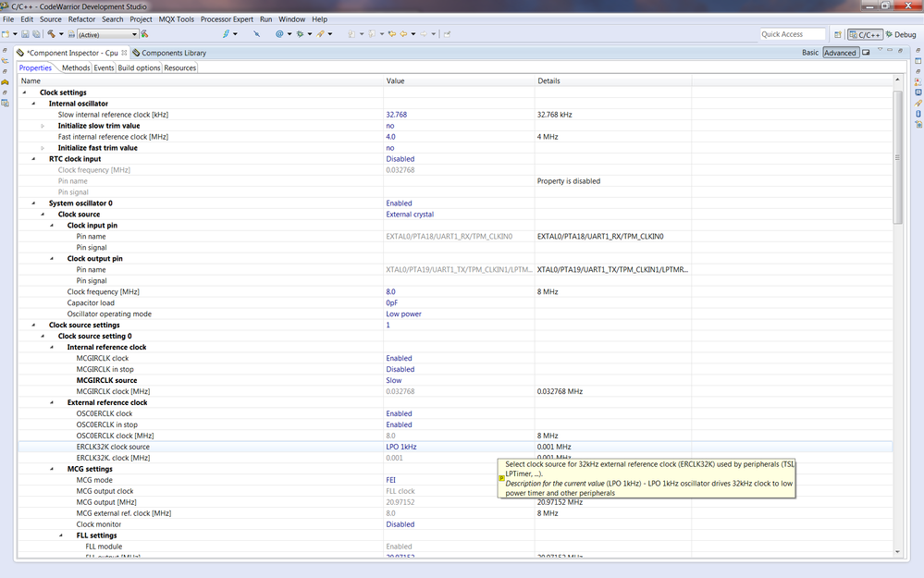
Task: Toggle RTC clock input Disabled value
Action: [x=400, y=159]
